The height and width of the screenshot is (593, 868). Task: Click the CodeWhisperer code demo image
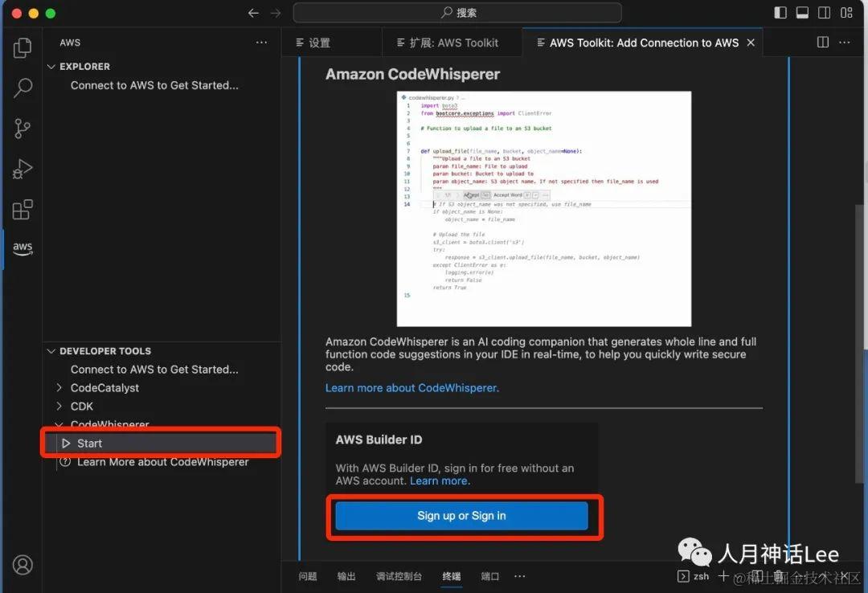(543, 209)
